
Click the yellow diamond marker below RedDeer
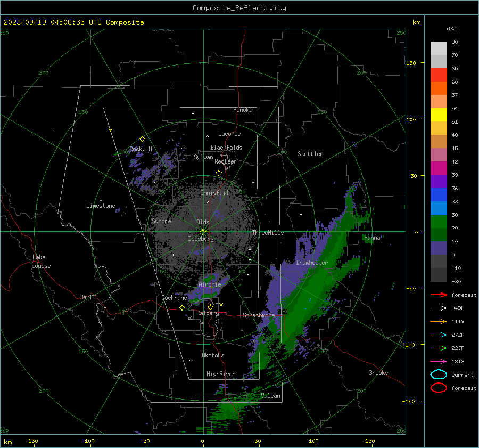point(219,173)
